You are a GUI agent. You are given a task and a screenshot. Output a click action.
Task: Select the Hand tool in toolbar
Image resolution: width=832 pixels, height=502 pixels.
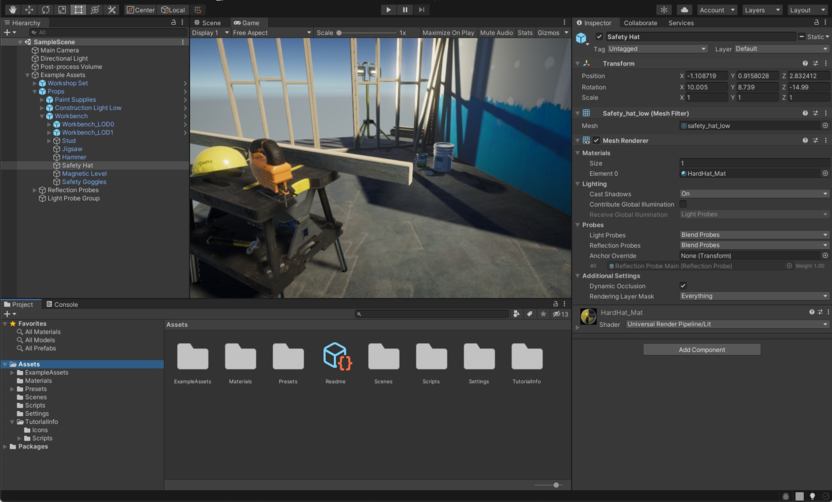click(x=12, y=9)
